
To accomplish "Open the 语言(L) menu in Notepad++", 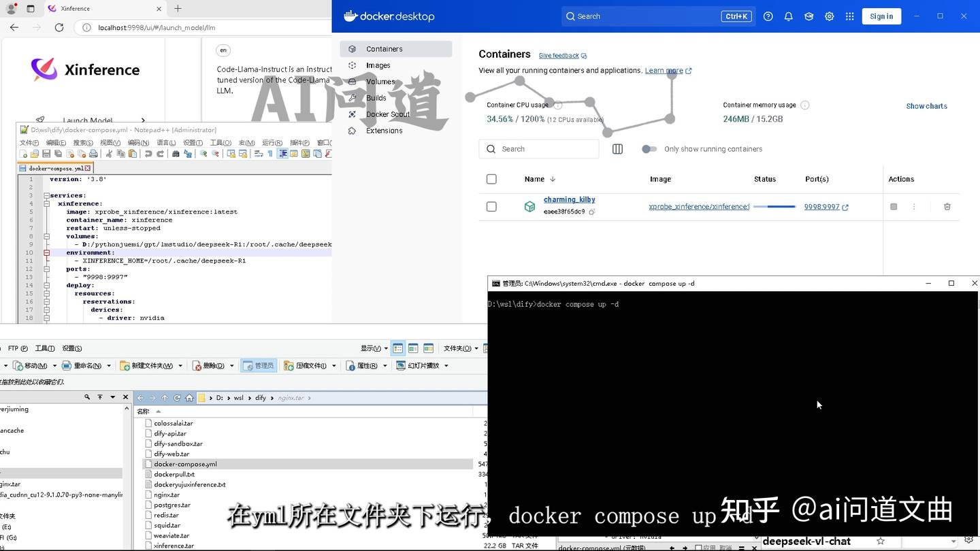I will click(x=167, y=143).
